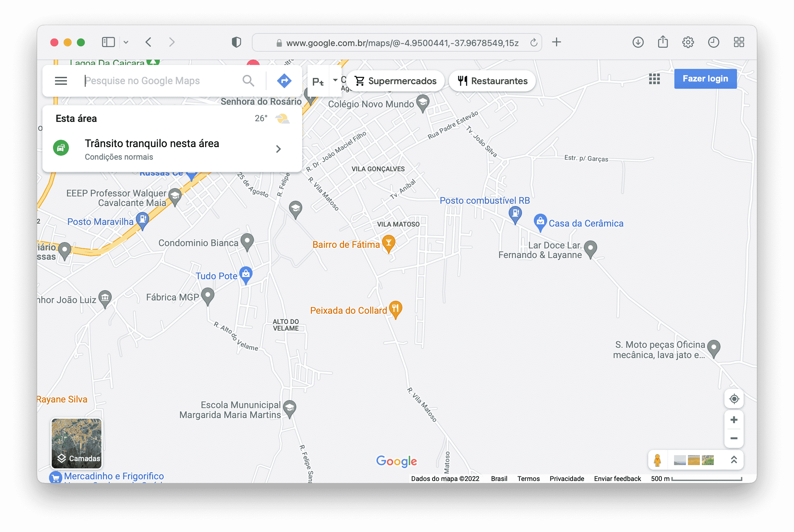This screenshot has height=532, width=794.
Task: Center map on my location
Action: click(x=734, y=399)
